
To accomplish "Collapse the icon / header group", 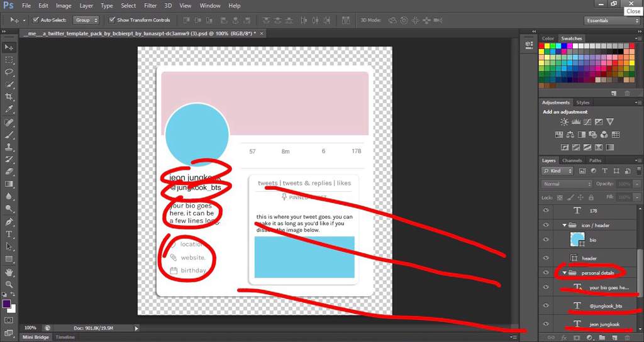I will (x=564, y=225).
